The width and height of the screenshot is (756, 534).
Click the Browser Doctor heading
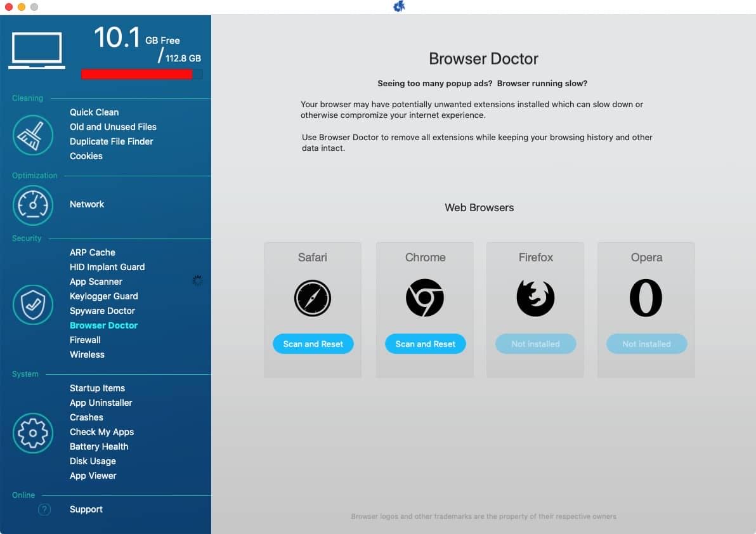point(483,59)
